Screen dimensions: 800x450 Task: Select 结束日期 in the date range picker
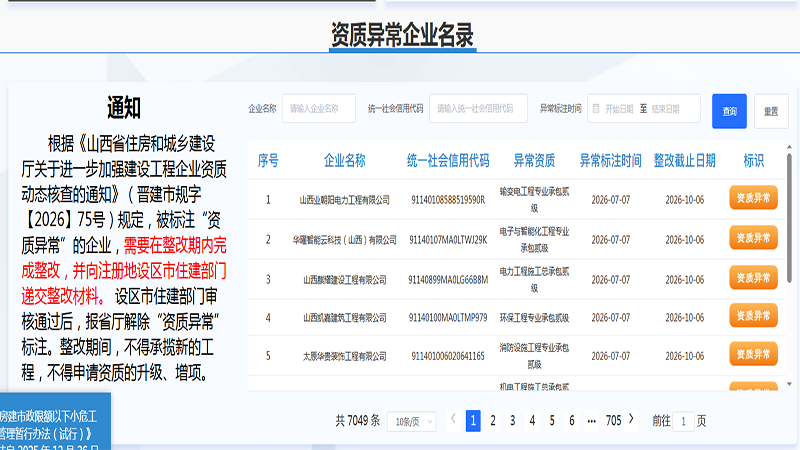tap(665, 109)
